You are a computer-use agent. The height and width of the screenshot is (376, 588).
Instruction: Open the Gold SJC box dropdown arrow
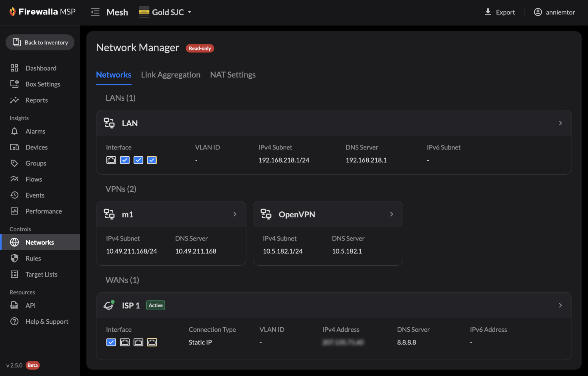[190, 12]
